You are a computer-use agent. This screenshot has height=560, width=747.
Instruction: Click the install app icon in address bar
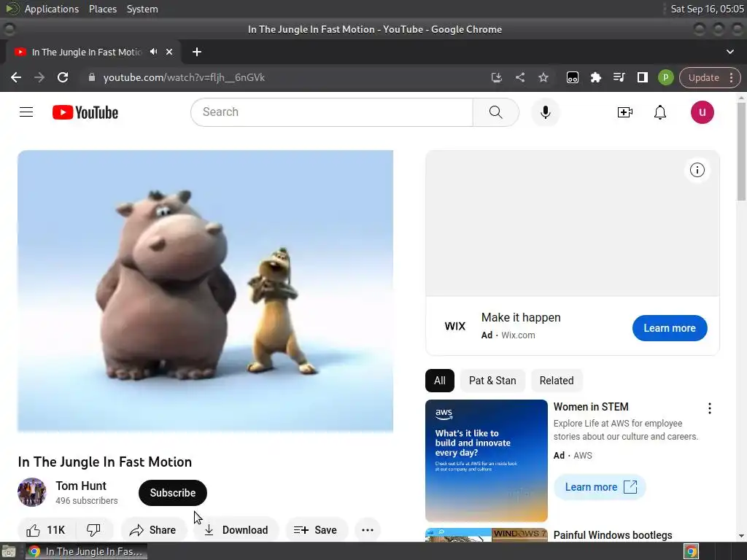[496, 77]
